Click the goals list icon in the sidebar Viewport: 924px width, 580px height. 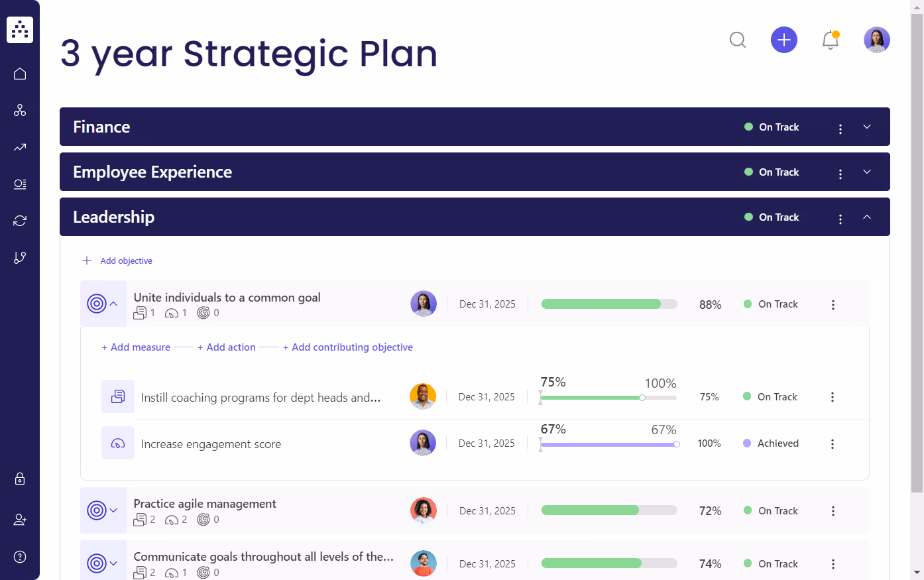click(19, 184)
